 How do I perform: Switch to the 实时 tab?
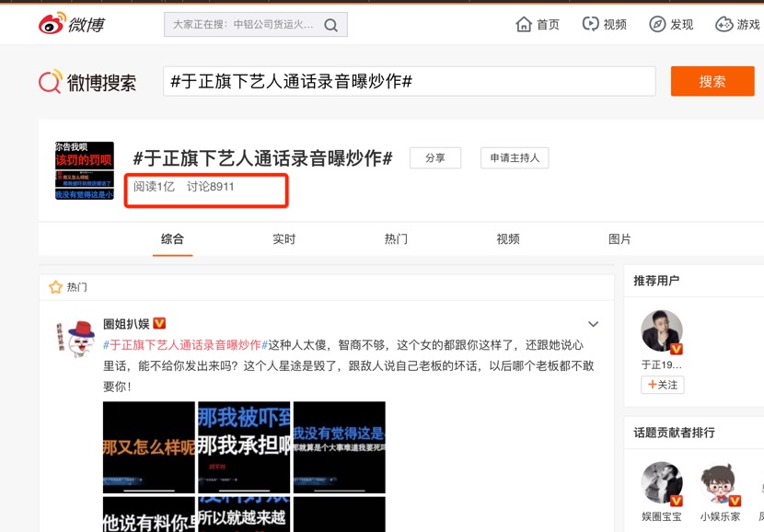(284, 238)
